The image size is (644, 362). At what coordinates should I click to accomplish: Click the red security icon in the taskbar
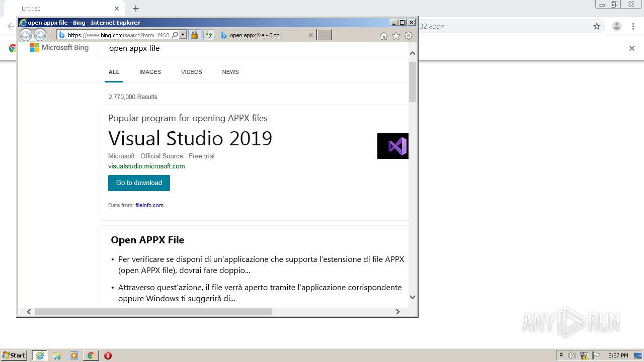108,355
